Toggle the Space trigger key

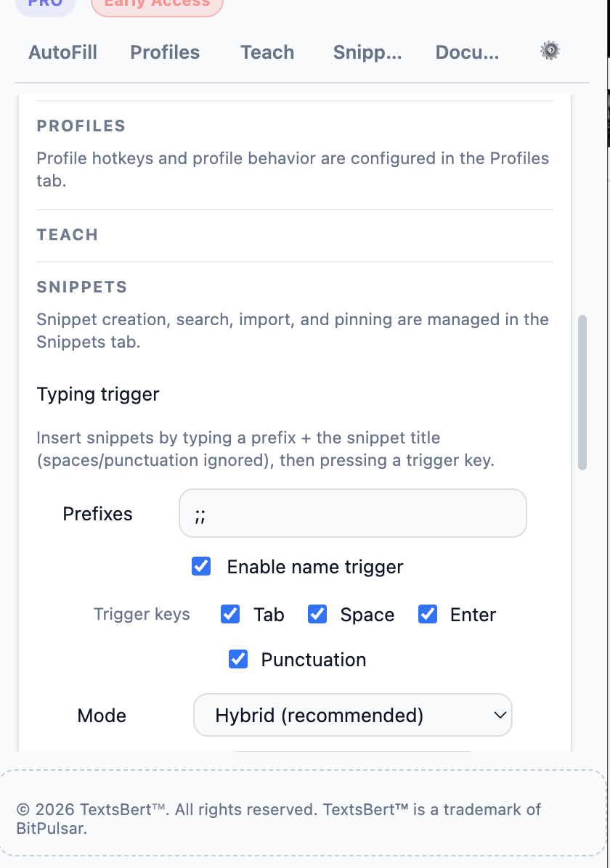pyautogui.click(x=317, y=614)
